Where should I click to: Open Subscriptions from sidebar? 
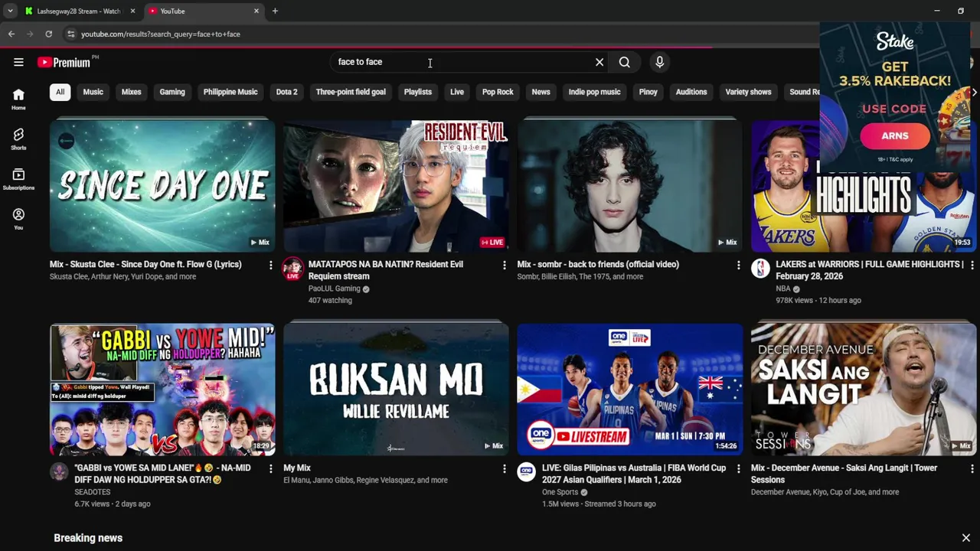tap(18, 180)
